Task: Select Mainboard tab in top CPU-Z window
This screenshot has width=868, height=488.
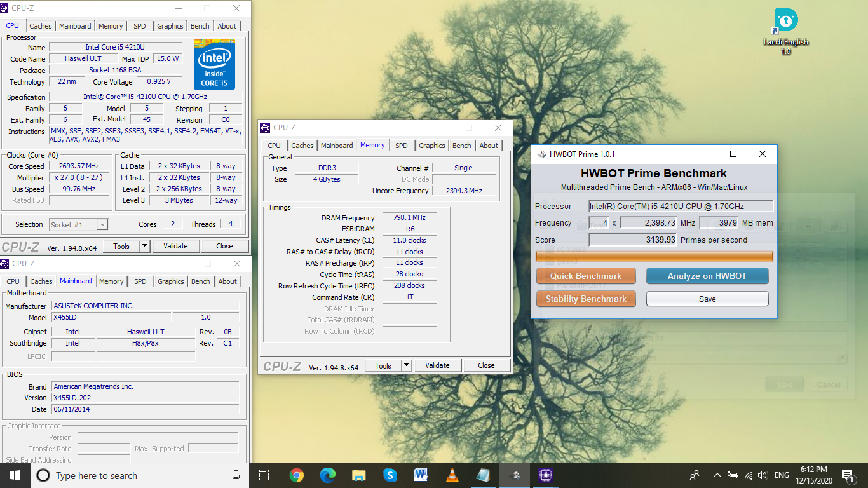Action: coord(75,26)
